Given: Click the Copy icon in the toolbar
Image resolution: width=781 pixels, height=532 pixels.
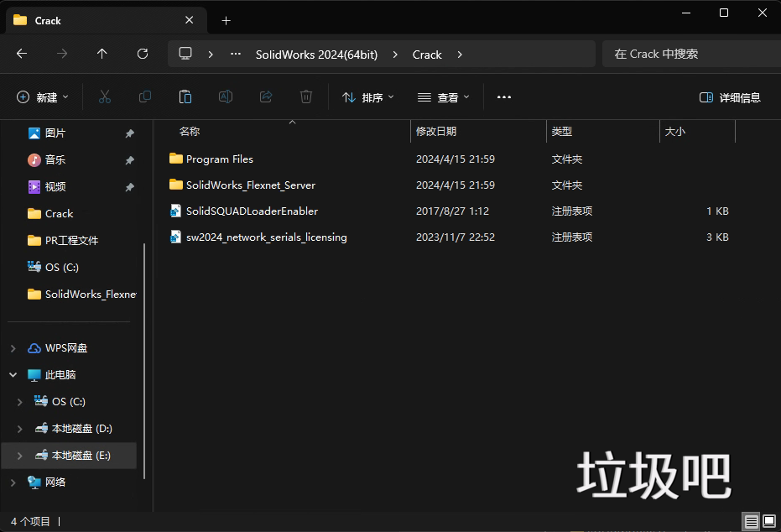Looking at the screenshot, I should [144, 96].
